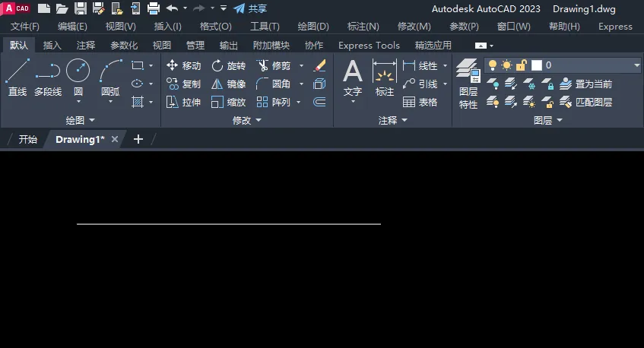Open the Edit (编辑) menu

click(x=72, y=27)
